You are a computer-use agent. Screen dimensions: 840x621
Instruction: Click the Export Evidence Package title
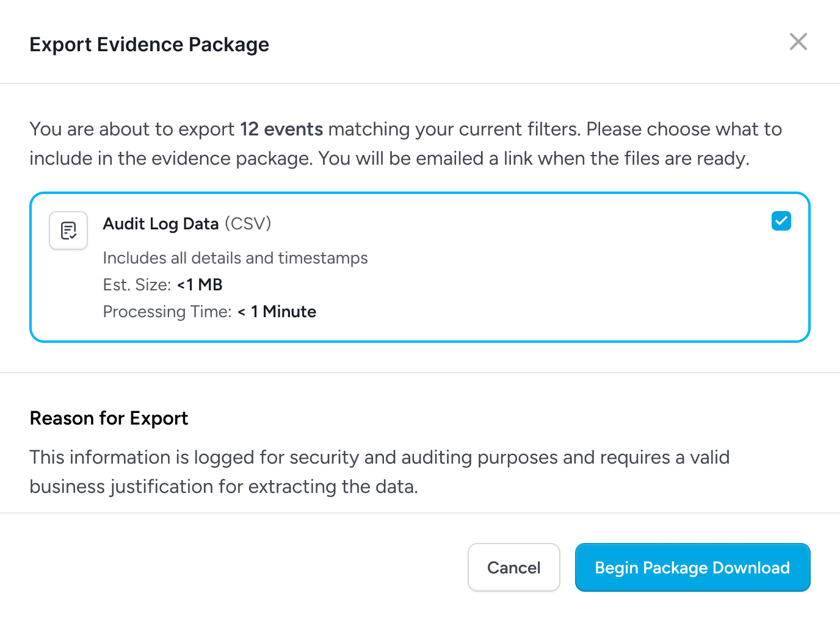pos(149,45)
